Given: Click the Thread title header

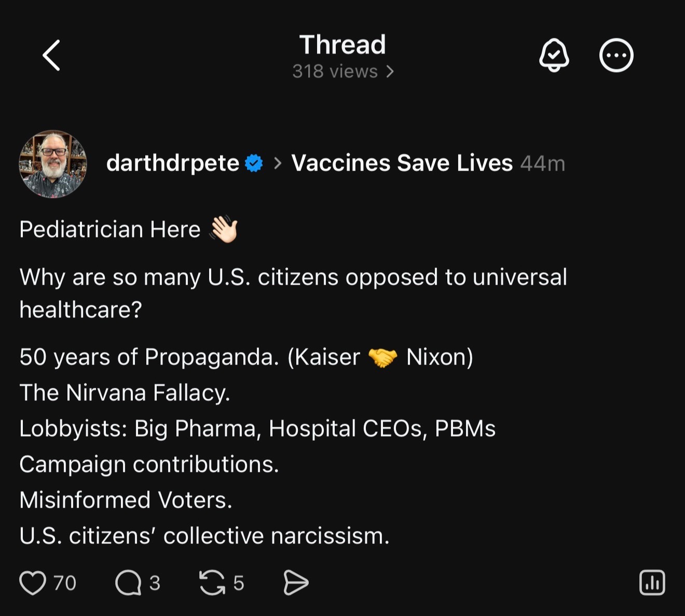Looking at the screenshot, I should pyautogui.click(x=342, y=45).
